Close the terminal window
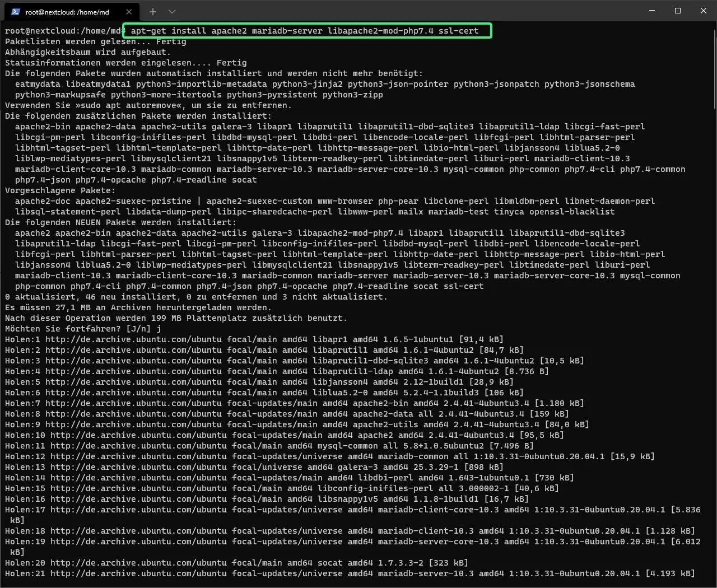 coord(704,11)
